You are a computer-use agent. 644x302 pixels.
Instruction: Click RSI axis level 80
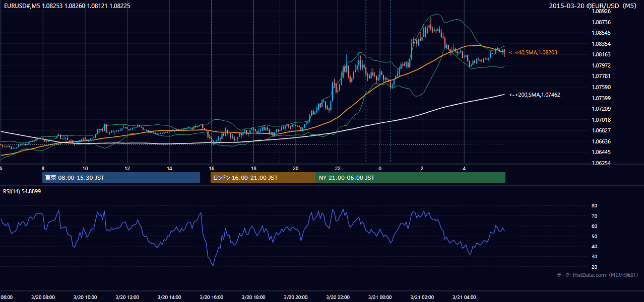[594, 206]
